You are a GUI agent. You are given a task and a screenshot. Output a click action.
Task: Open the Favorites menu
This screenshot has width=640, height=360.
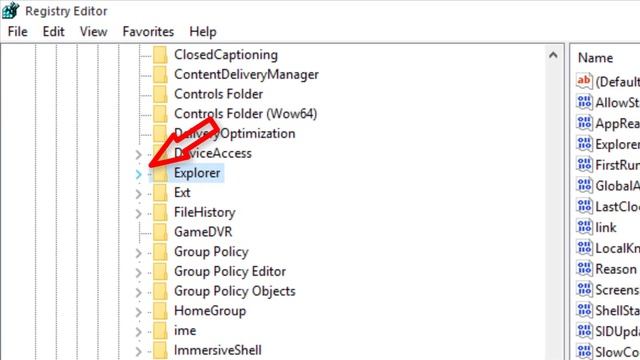coord(148,31)
